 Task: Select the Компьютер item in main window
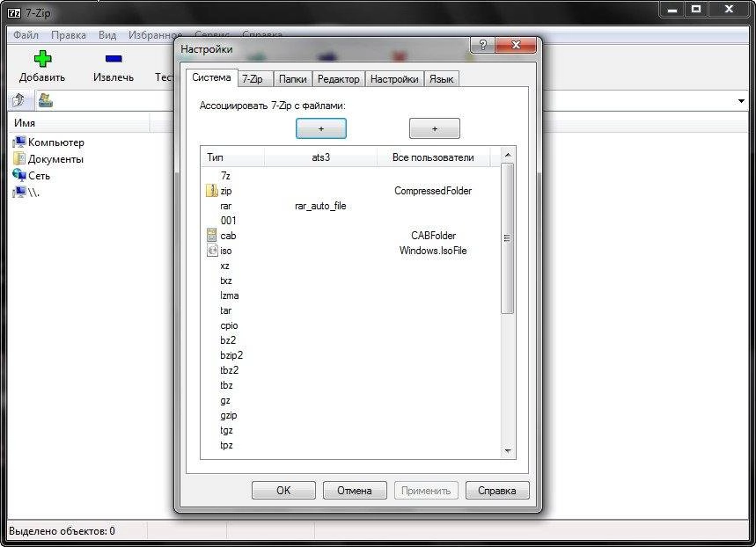[48, 142]
